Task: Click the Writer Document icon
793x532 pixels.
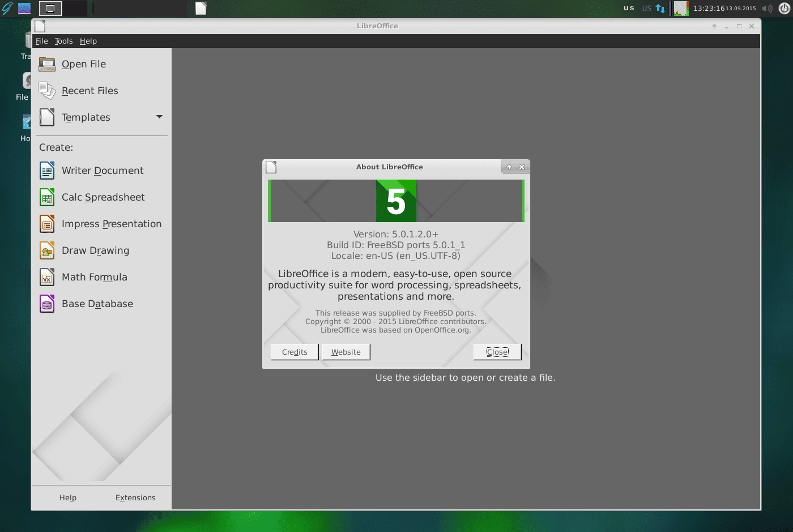Action: click(x=47, y=171)
